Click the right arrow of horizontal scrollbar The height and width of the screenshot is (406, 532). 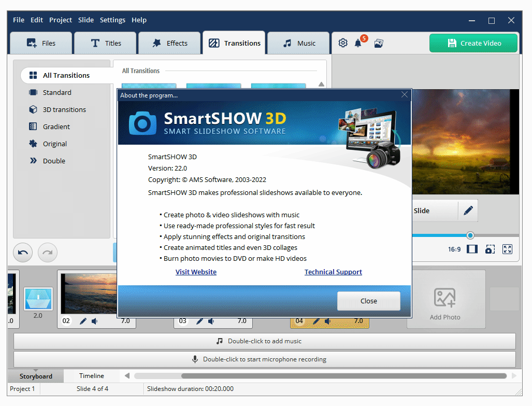point(514,376)
